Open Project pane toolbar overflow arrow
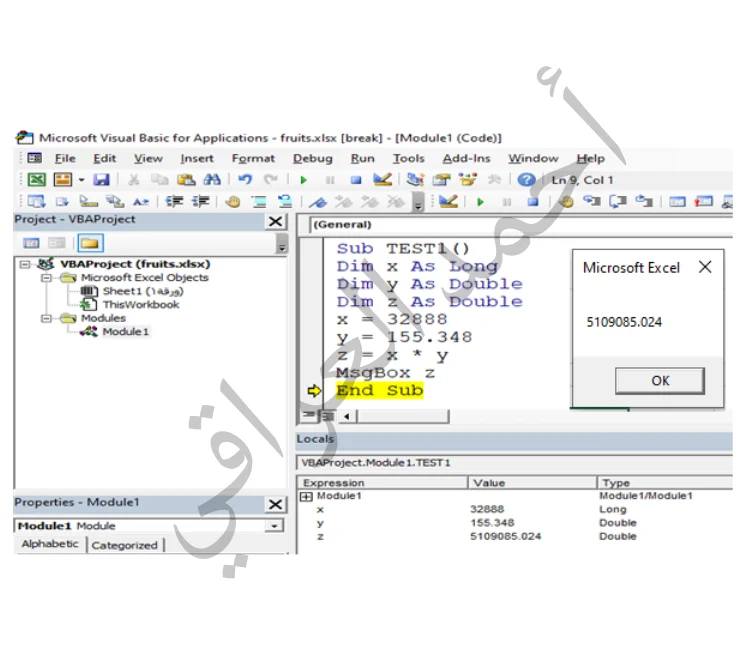The width and height of the screenshot is (751, 664). [x=282, y=243]
